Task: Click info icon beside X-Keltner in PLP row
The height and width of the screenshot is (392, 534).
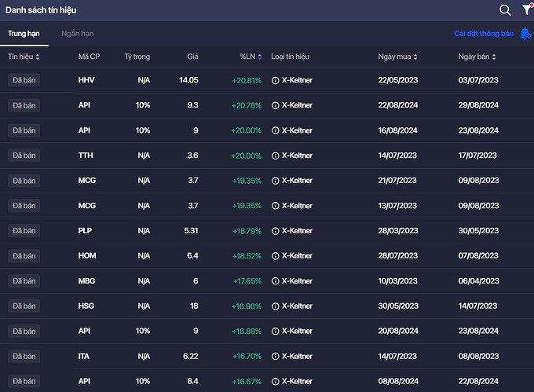Action: [x=275, y=231]
